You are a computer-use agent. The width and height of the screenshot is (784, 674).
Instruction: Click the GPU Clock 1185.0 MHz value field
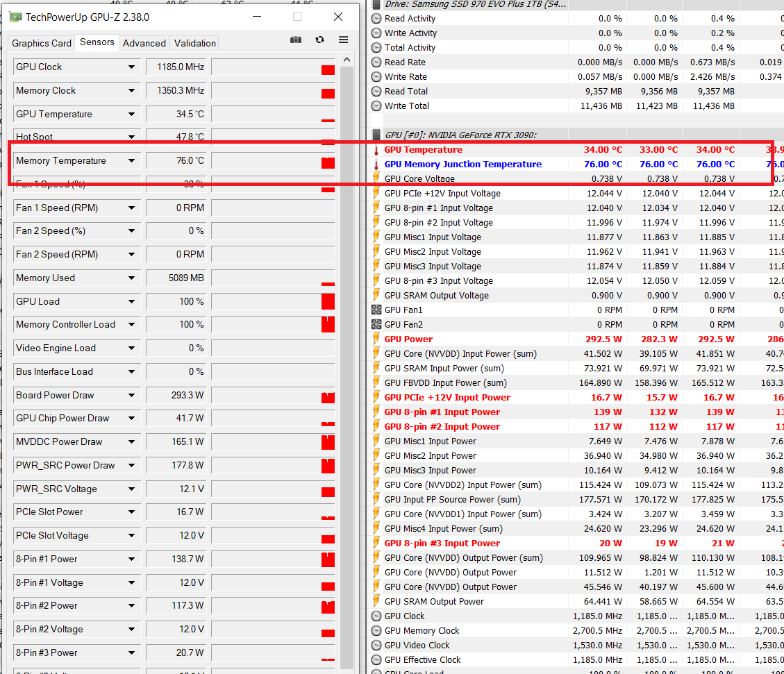pos(176,67)
